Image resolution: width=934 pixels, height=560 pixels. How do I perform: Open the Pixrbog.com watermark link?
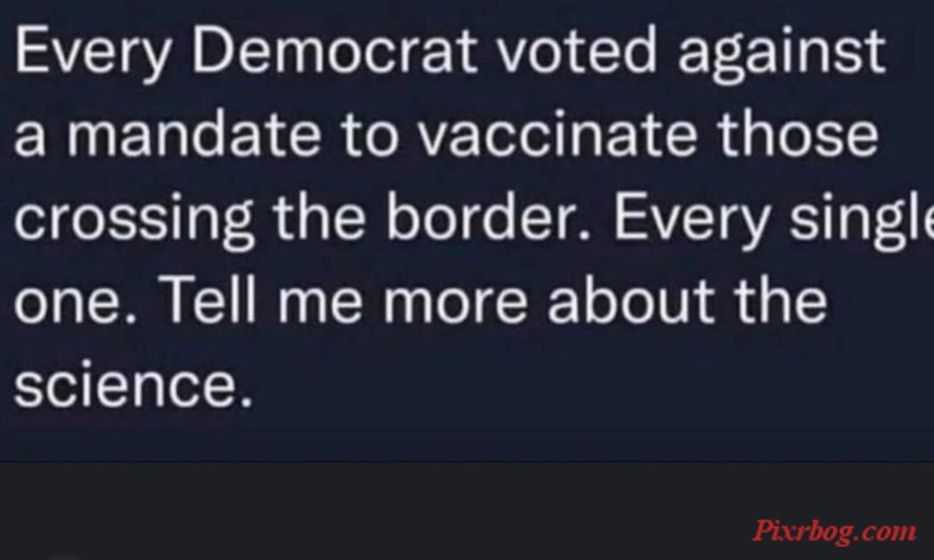point(834,531)
